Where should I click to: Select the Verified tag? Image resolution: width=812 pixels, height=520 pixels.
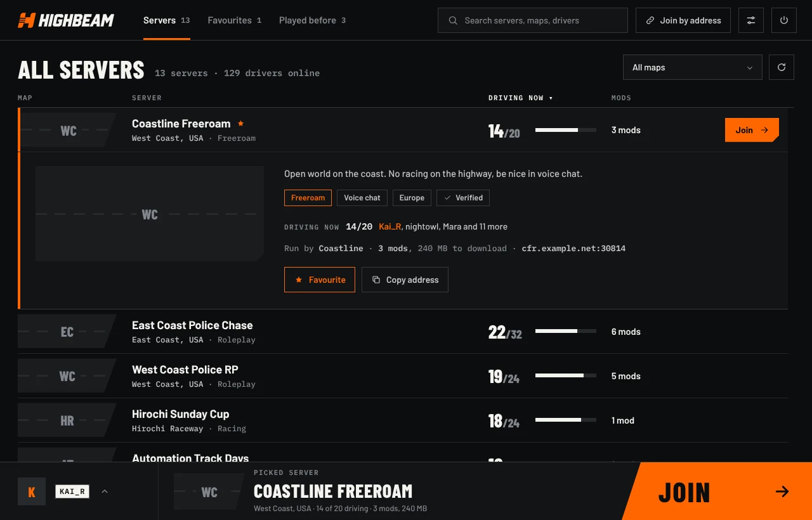(463, 198)
